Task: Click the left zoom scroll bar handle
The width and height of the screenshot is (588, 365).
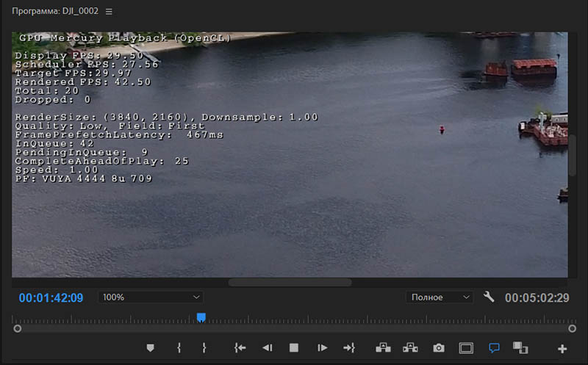Action: click(x=17, y=329)
